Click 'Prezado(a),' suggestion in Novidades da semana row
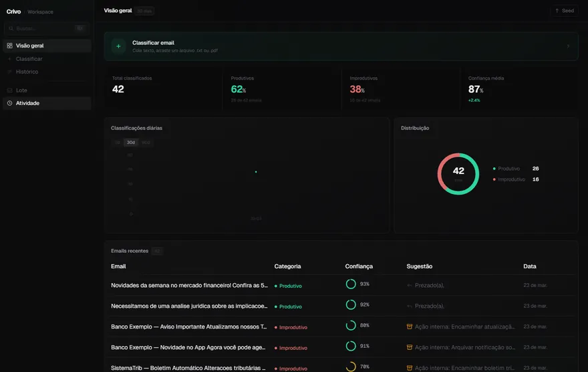 (430, 286)
